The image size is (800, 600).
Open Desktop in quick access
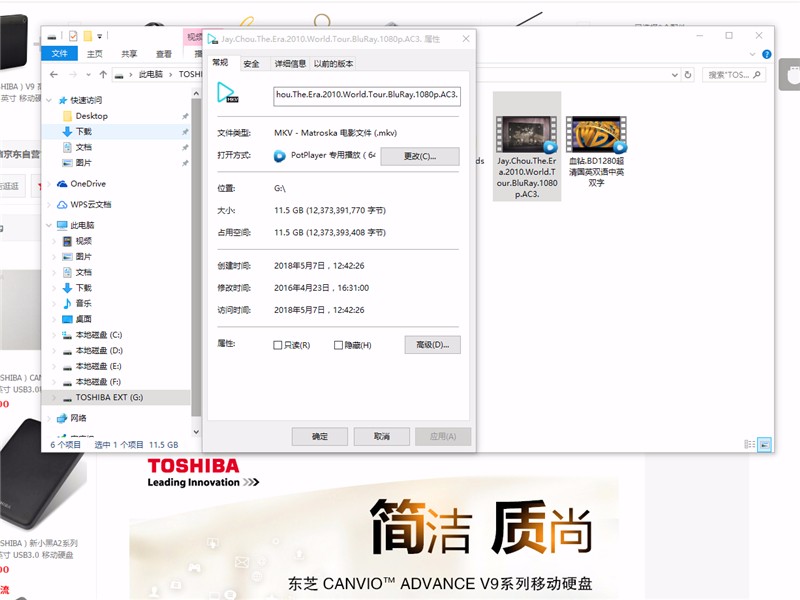[91, 116]
